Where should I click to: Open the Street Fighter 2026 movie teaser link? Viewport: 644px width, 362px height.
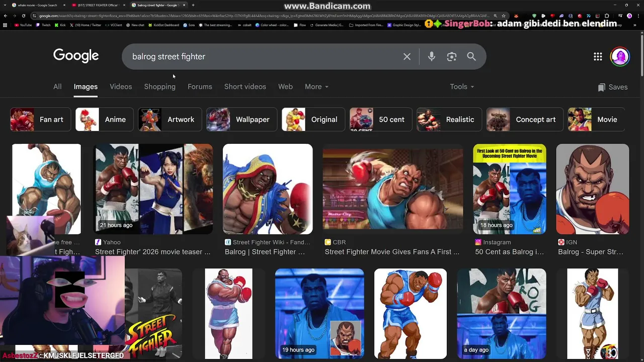(x=153, y=252)
